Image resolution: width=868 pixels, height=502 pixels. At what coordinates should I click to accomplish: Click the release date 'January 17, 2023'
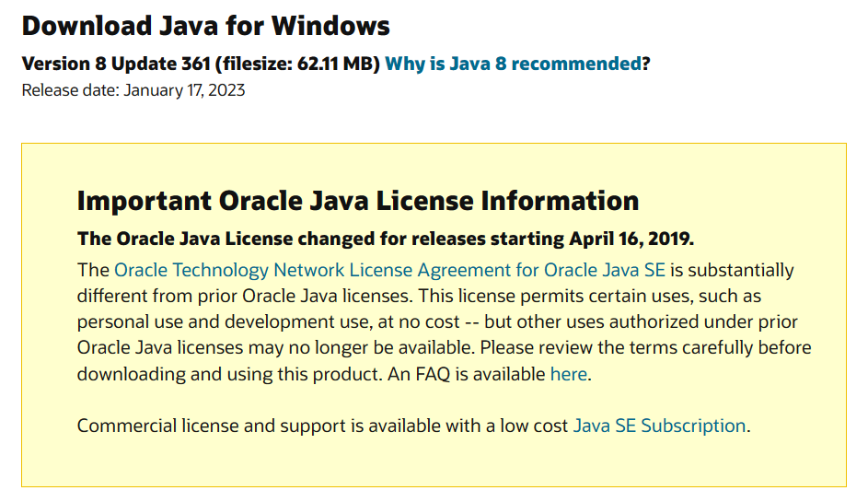184,90
